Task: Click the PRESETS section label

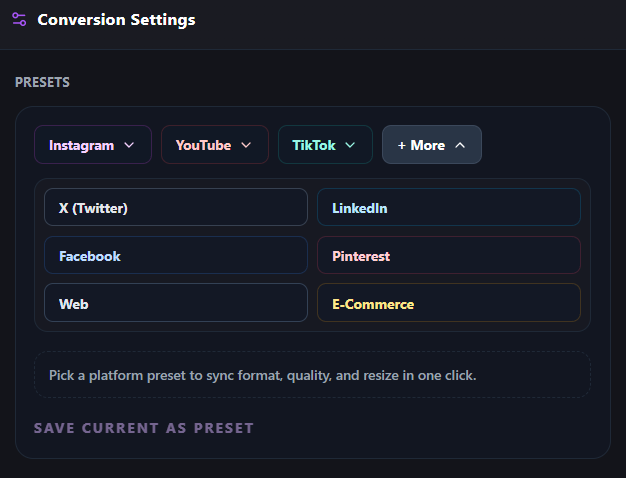Action: coord(42,82)
